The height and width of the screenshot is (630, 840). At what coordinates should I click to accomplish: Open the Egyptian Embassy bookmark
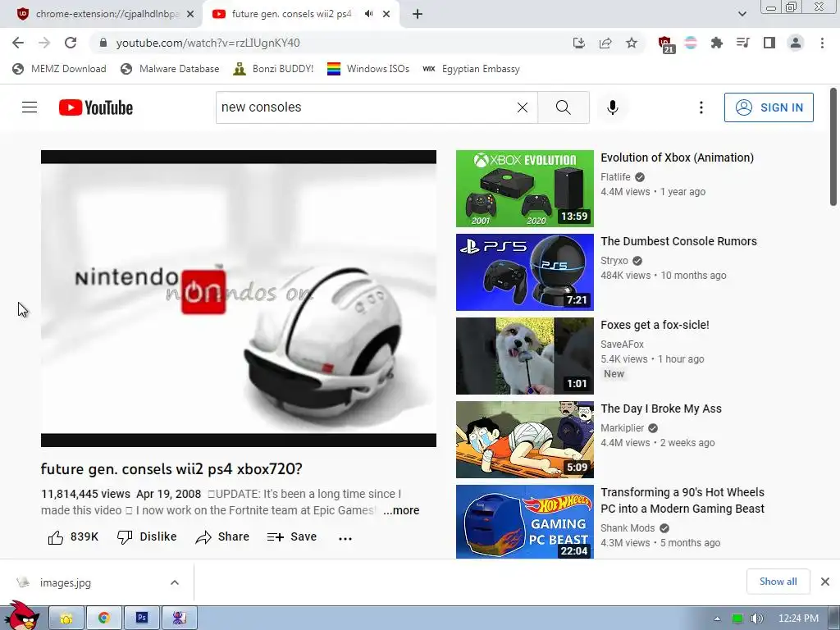pos(471,69)
